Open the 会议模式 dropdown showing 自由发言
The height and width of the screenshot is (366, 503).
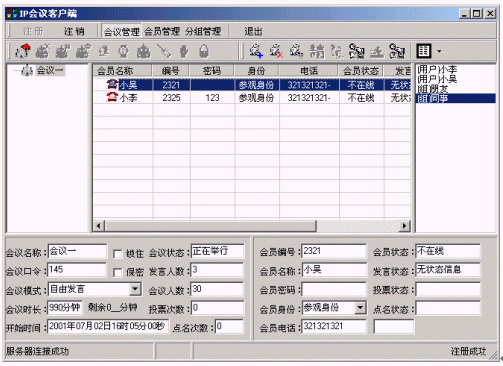(x=135, y=289)
